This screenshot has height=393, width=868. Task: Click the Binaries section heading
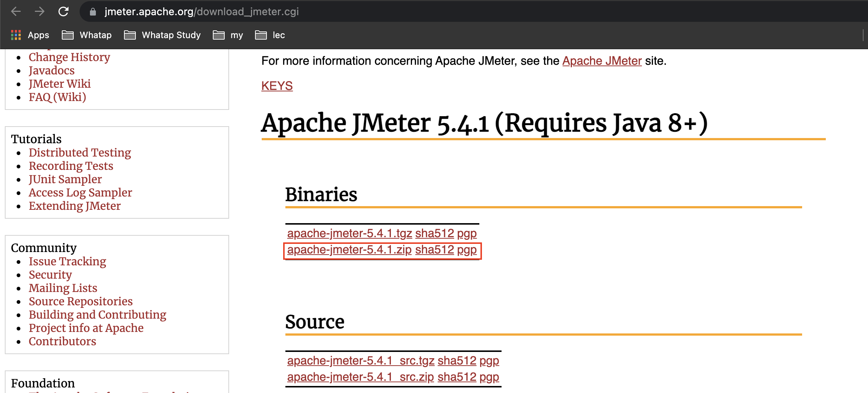coord(321,195)
